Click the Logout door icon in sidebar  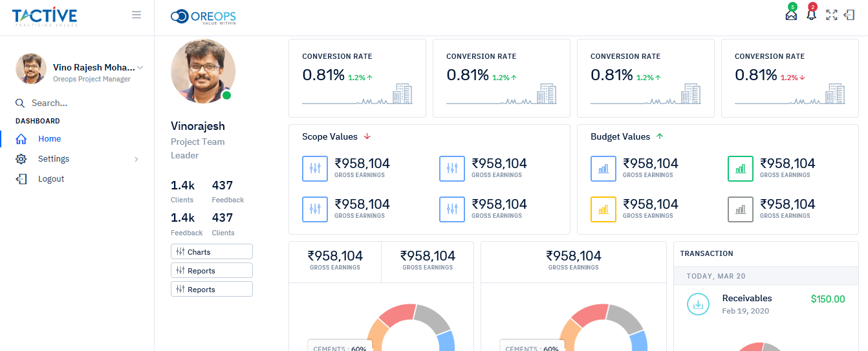tap(21, 179)
